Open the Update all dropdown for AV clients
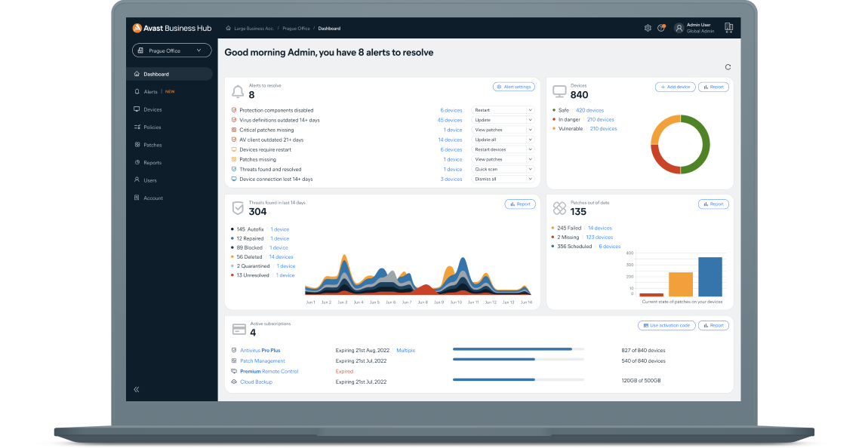868x448 pixels. point(503,139)
